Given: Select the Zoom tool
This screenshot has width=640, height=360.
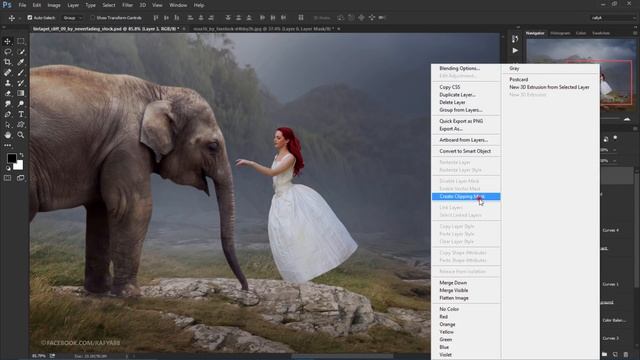Looking at the screenshot, I should [20, 135].
